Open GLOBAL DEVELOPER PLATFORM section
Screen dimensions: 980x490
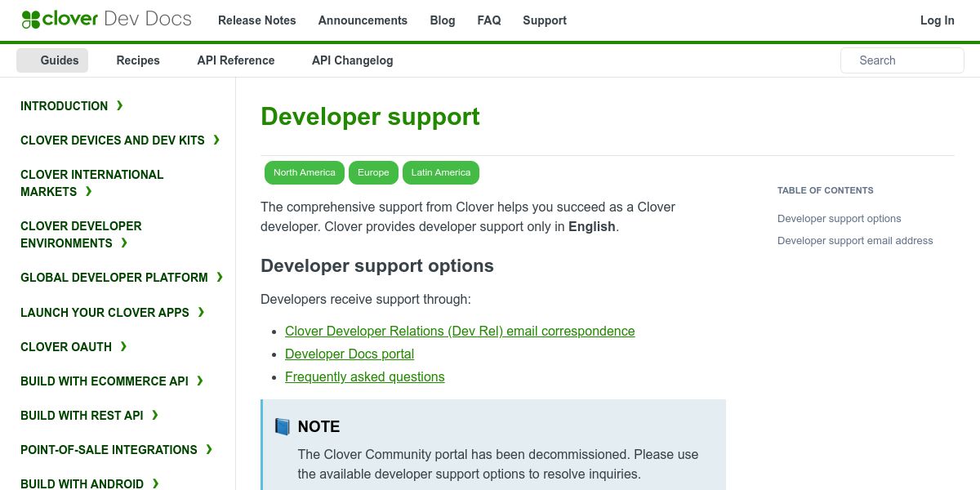tap(114, 278)
